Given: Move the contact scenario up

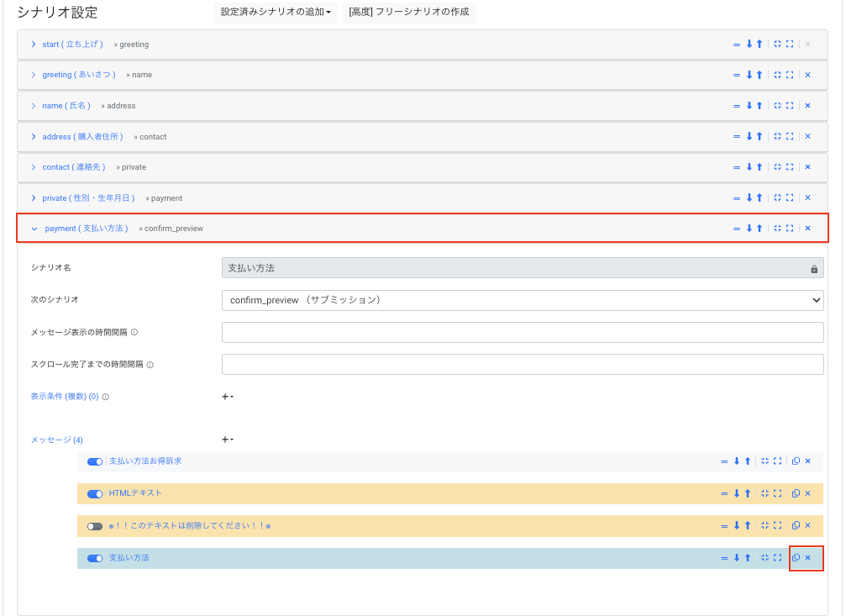Looking at the screenshot, I should [759, 167].
